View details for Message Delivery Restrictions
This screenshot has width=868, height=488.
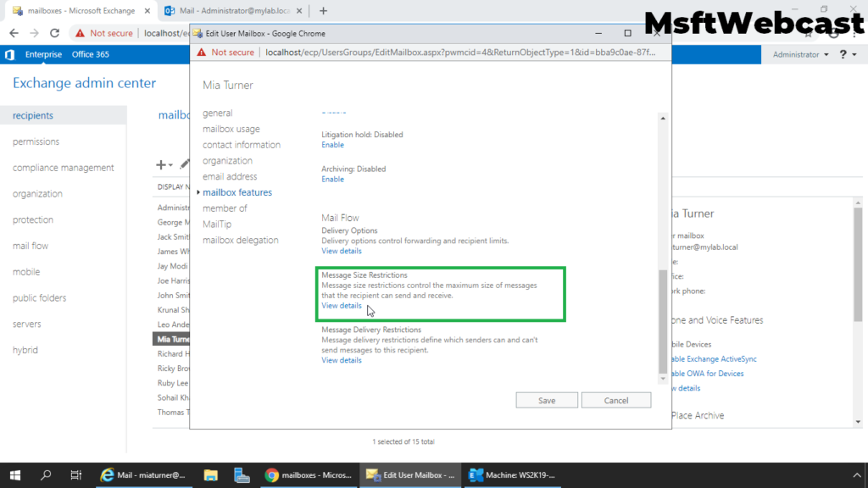342,360
